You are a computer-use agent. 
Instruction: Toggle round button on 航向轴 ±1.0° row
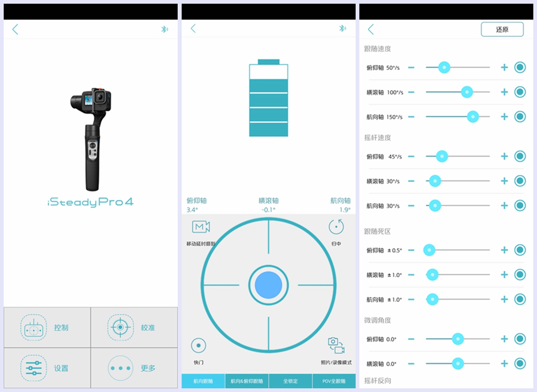click(x=520, y=299)
